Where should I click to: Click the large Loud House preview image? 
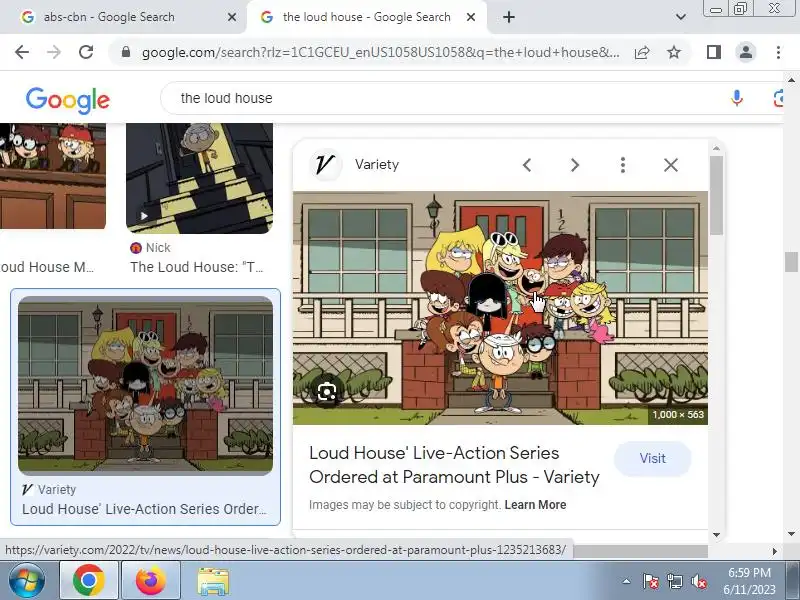pos(500,308)
